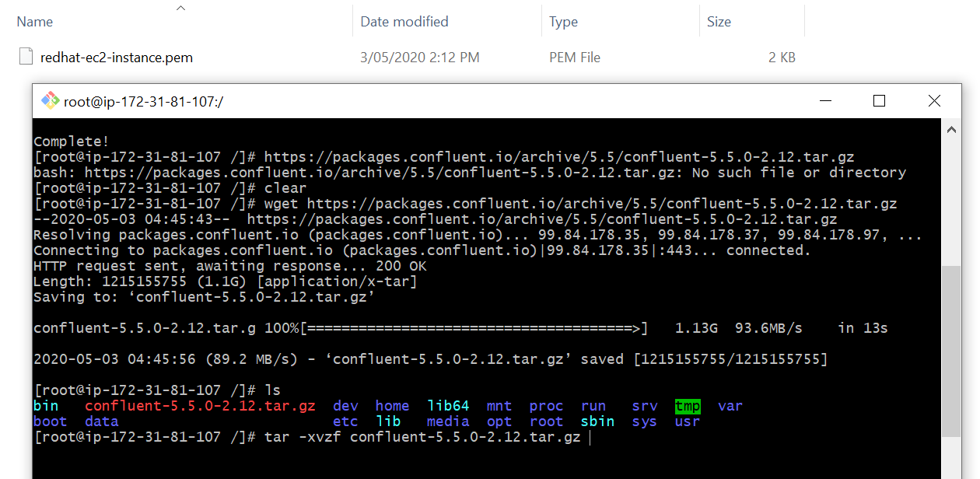
Task: Click the 'usr' directory in ls output
Action: click(x=688, y=421)
